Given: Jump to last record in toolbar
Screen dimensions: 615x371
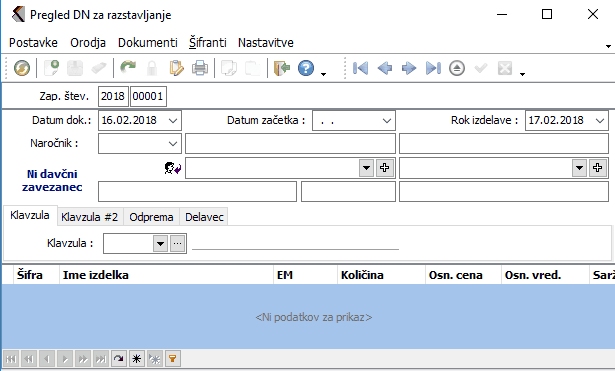Looking at the screenshot, I should pos(433,68).
